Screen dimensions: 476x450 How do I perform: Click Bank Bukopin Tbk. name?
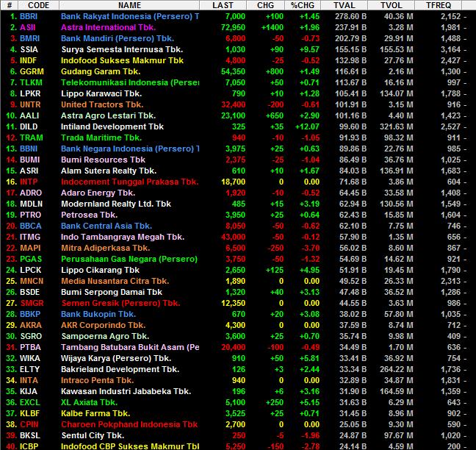click(98, 314)
